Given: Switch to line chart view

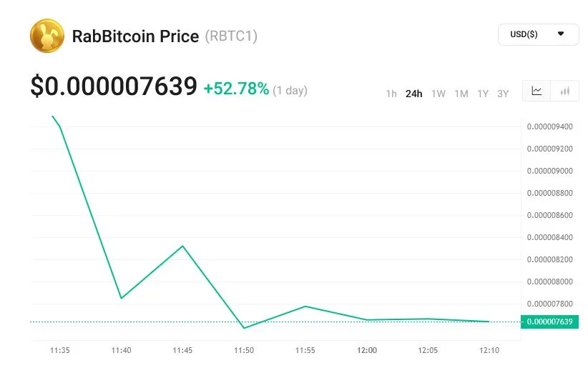Looking at the screenshot, I should coord(537,91).
